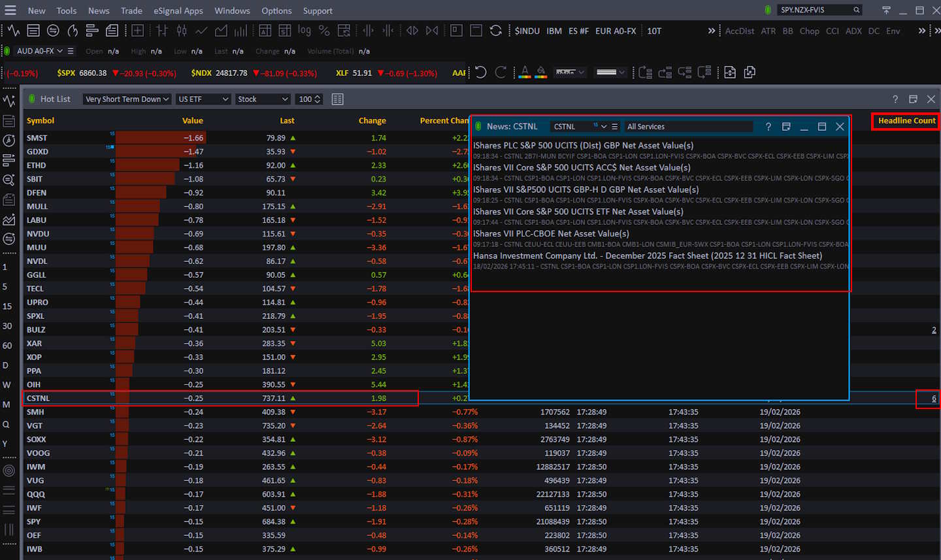
Task: Toggle log scale
Action: (x=305, y=31)
